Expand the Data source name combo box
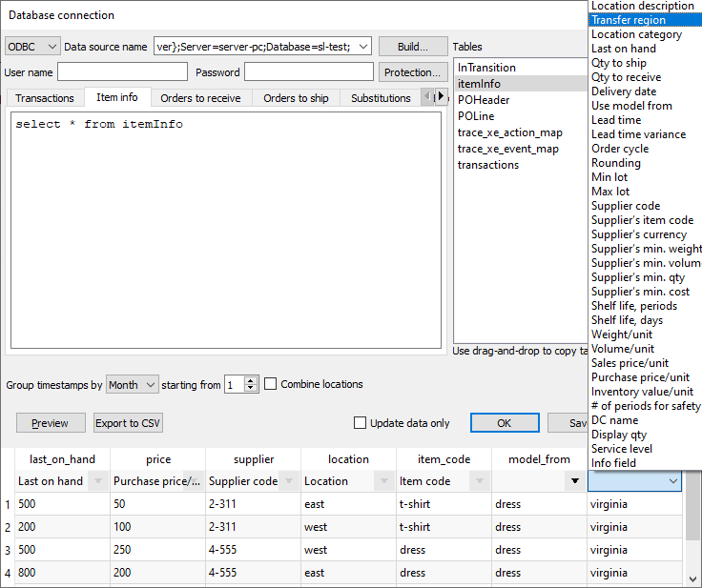 (x=362, y=47)
